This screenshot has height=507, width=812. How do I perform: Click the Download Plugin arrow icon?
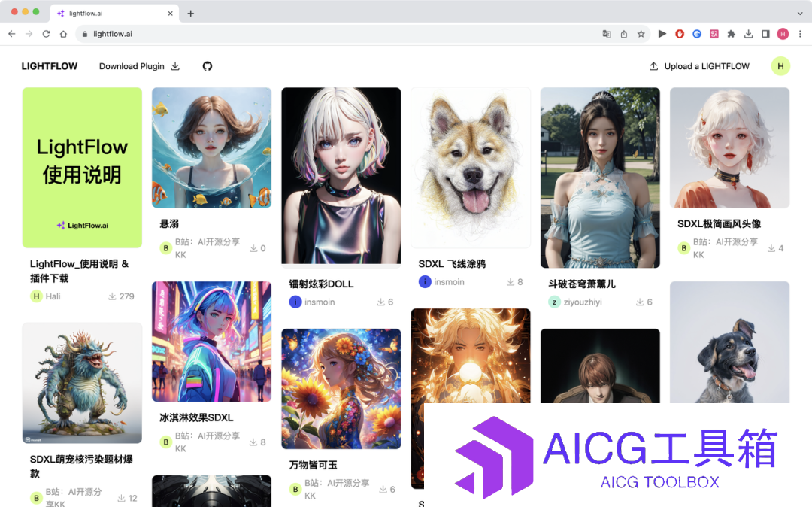[x=175, y=66]
